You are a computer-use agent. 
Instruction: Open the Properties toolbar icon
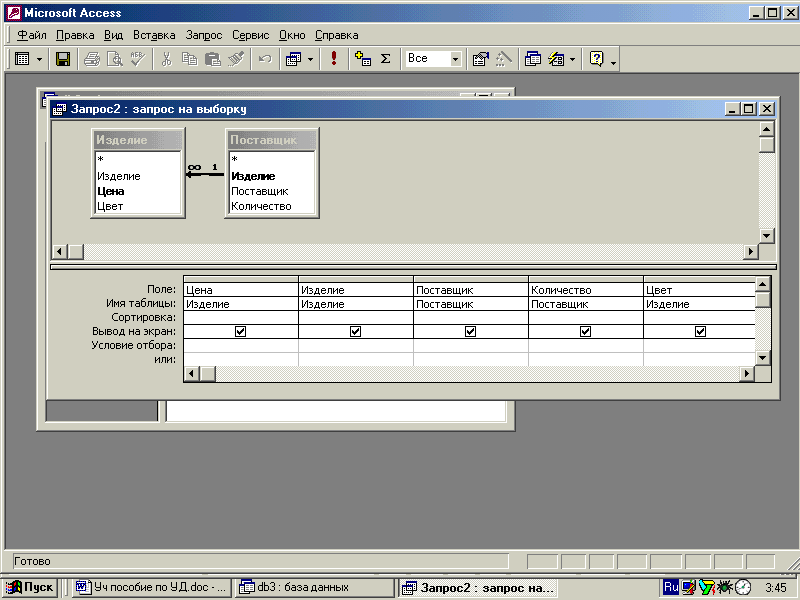tap(481, 59)
